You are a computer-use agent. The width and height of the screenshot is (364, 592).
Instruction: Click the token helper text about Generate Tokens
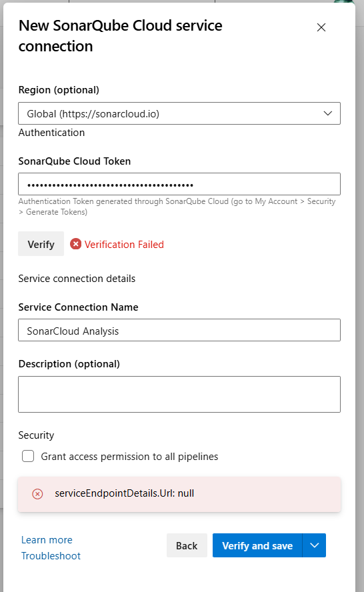(x=177, y=207)
